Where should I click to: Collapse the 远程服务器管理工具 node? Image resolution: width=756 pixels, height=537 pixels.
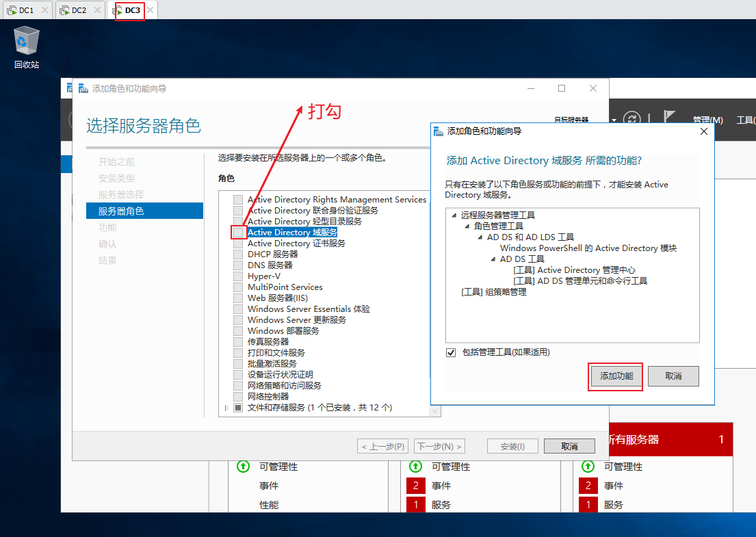(x=454, y=215)
